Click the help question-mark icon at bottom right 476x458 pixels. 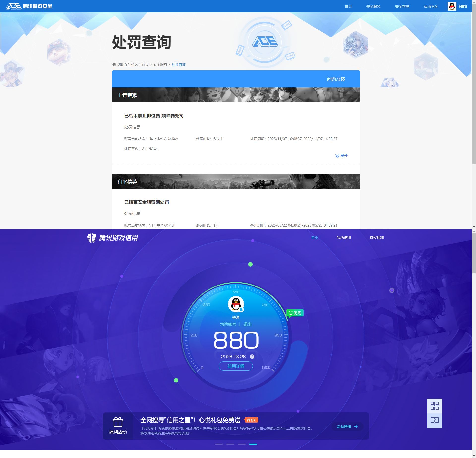point(435,420)
